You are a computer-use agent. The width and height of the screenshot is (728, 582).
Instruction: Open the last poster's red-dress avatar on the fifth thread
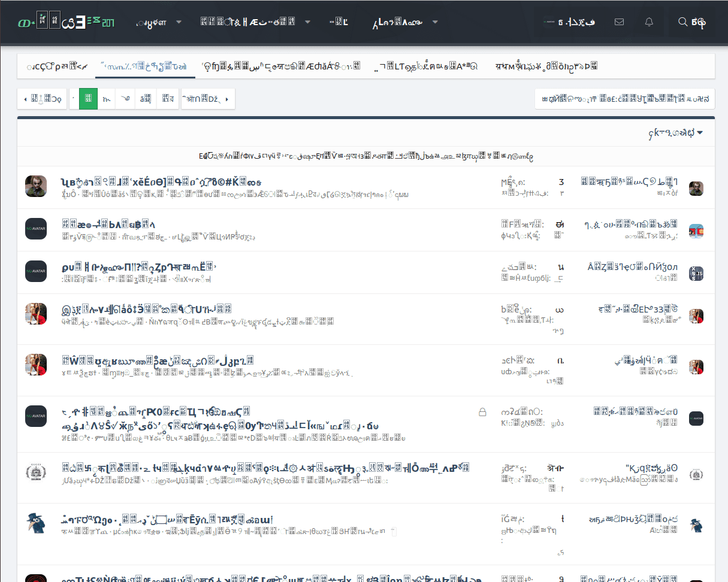click(x=696, y=367)
